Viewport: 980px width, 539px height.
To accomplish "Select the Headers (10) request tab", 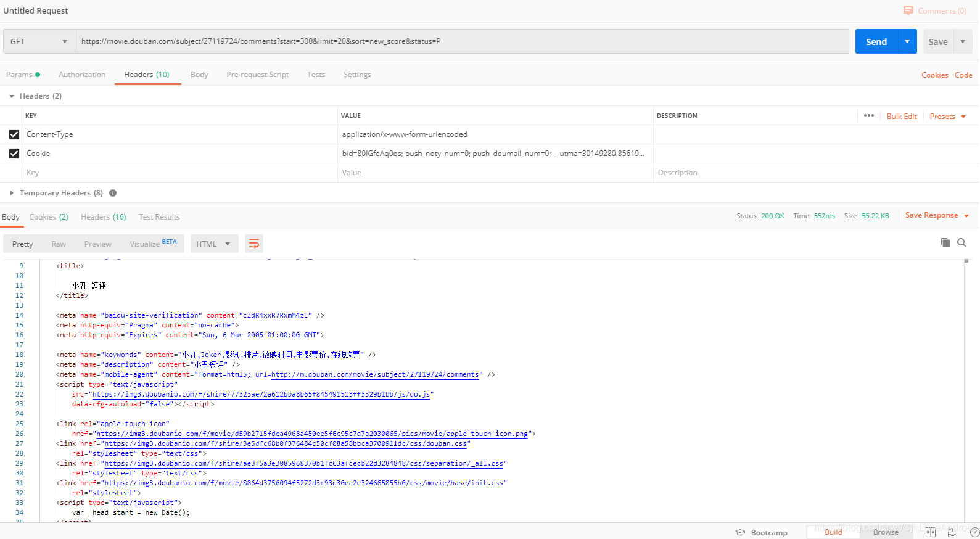I will click(x=147, y=75).
